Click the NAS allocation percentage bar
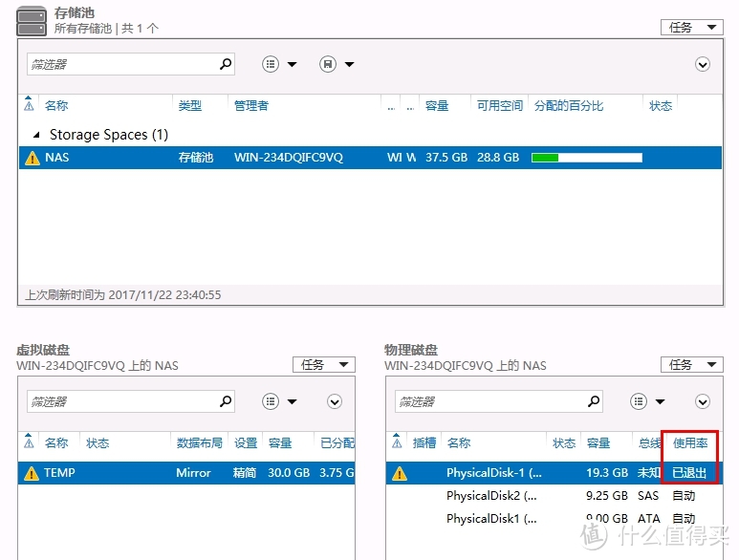 click(x=586, y=158)
